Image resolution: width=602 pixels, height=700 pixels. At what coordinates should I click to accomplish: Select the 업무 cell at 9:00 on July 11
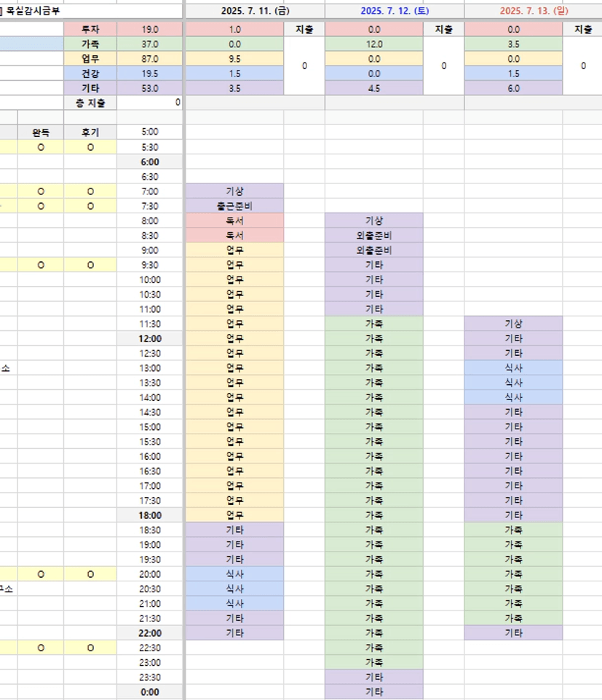click(234, 250)
